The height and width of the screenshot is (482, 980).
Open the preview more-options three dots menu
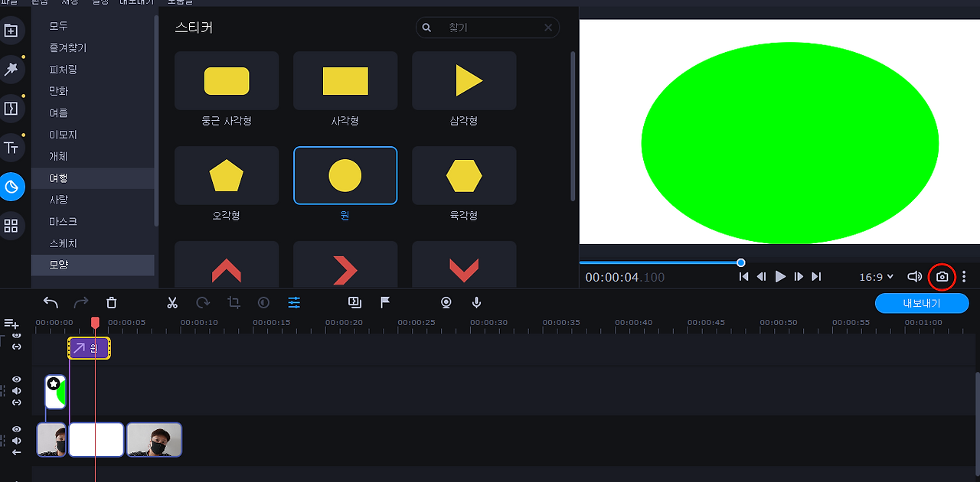coord(964,277)
